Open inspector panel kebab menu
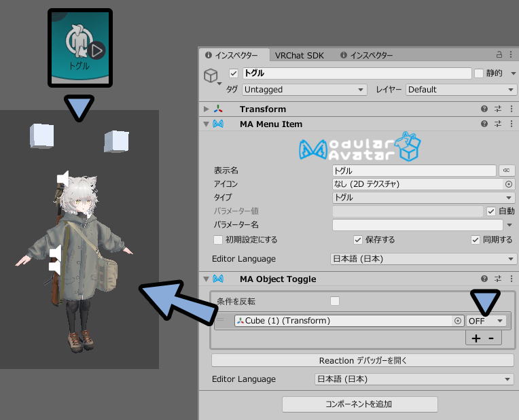Viewport: 519px width, 420px height. pos(511,54)
